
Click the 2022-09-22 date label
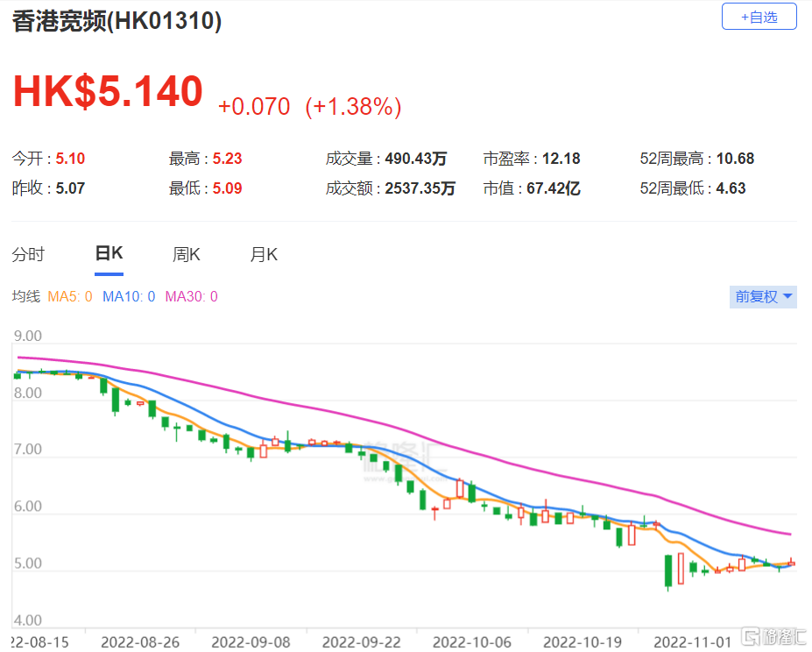click(x=362, y=642)
